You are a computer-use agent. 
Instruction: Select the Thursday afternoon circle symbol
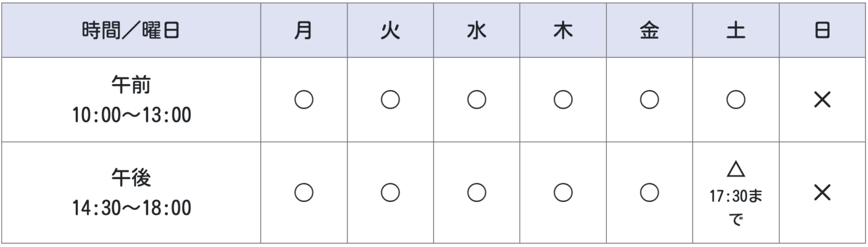563,193
